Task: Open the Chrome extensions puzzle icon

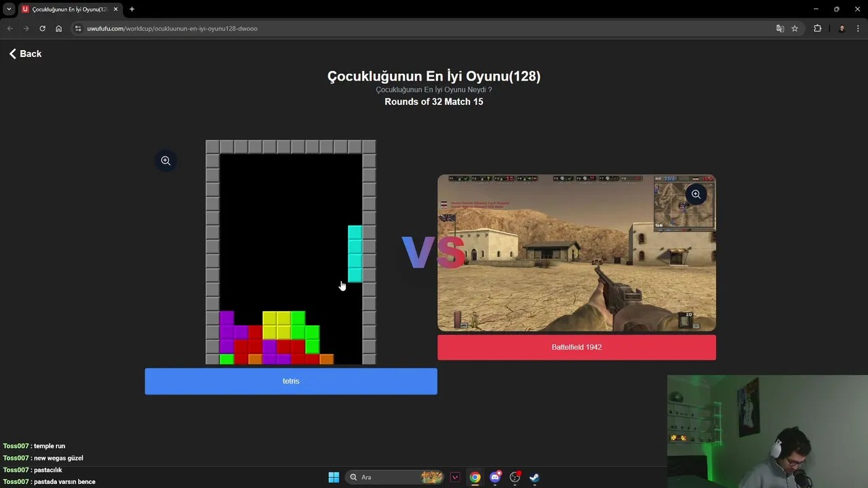Action: click(x=817, y=28)
